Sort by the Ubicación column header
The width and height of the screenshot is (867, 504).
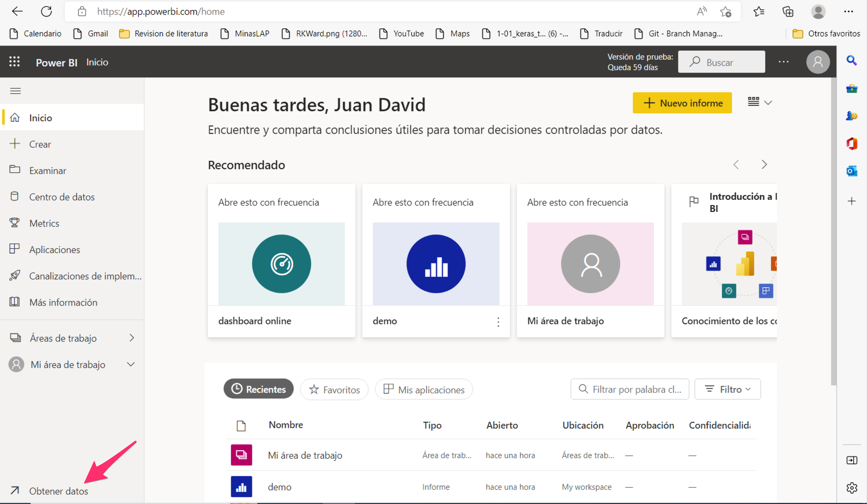click(583, 425)
